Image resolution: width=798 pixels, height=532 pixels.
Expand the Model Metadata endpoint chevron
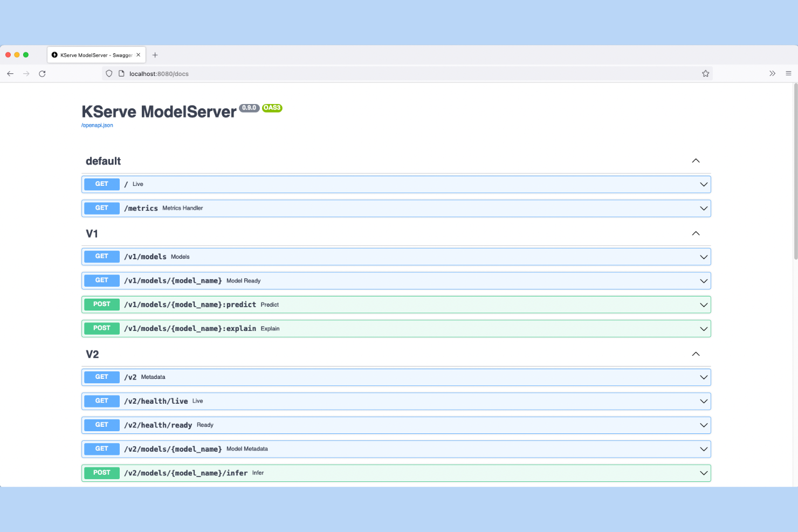[704, 449]
